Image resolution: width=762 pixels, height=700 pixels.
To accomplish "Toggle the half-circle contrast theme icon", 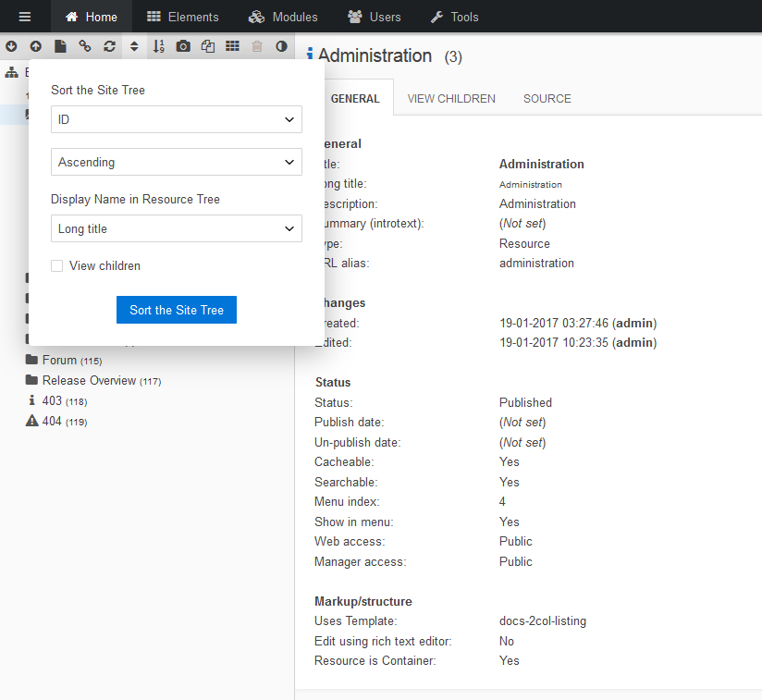I will 281,46.
